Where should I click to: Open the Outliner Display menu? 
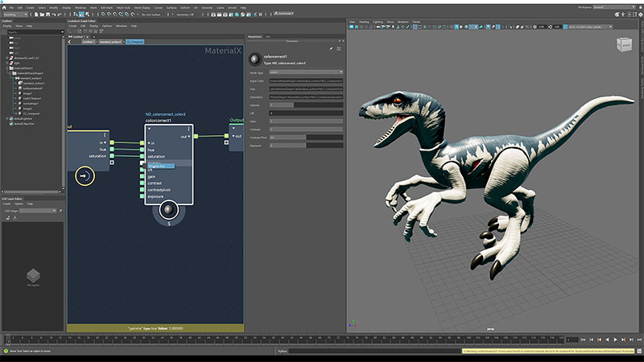pyautogui.click(x=7, y=26)
